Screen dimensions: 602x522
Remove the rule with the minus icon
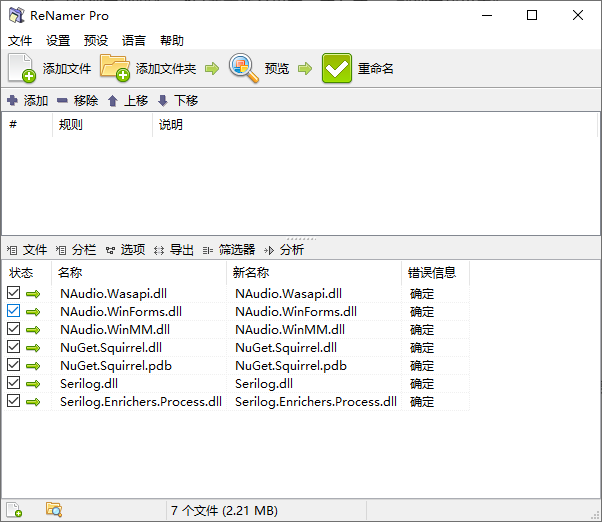point(62,101)
